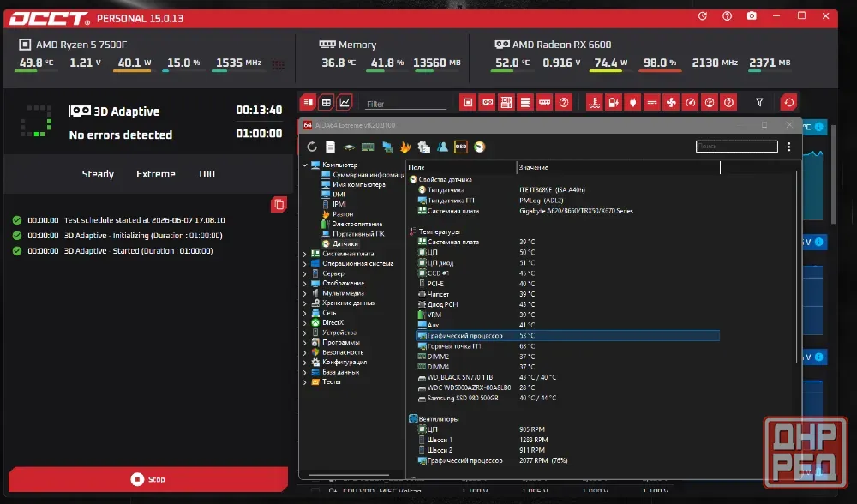Click the 100 intensity value
857x504 pixels.
206,174
